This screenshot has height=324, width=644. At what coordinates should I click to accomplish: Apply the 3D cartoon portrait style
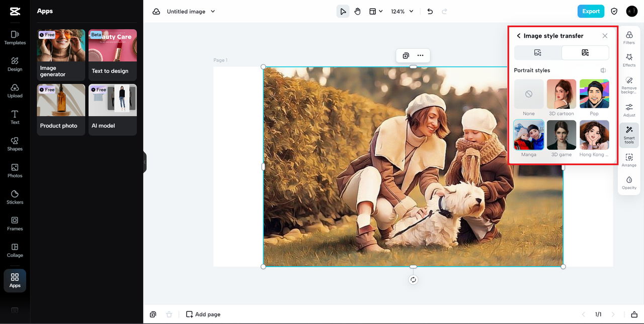561,94
